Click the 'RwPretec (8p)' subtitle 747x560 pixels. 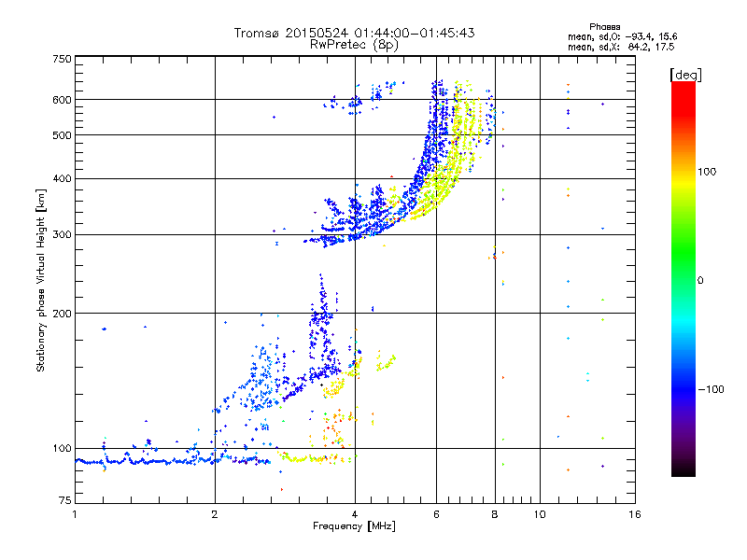pyautogui.click(x=354, y=45)
